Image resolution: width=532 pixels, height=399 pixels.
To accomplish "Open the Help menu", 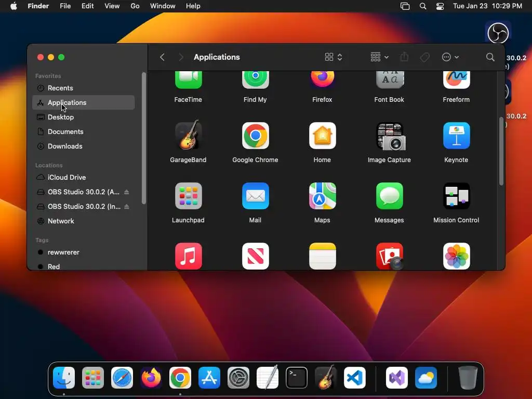I will tap(193, 6).
